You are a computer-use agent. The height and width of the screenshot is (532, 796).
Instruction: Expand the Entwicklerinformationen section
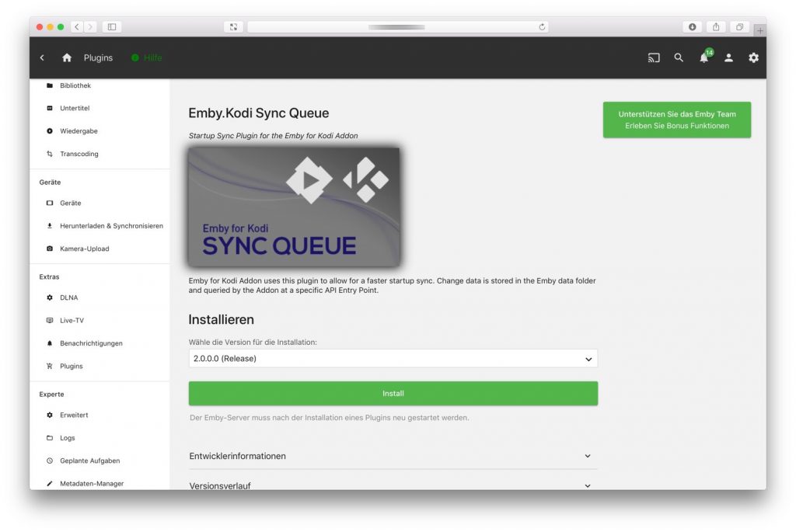[x=393, y=456]
